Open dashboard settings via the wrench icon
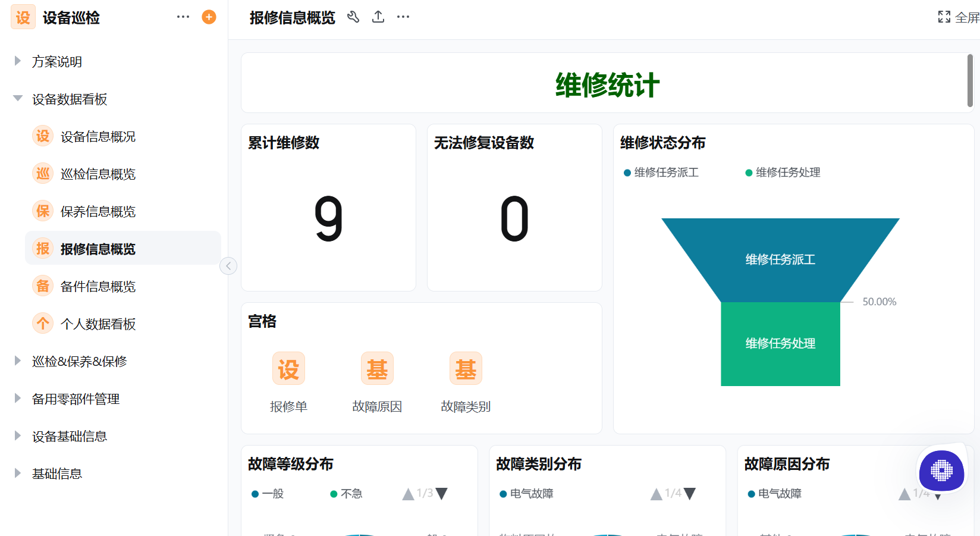The image size is (980, 536). point(353,17)
